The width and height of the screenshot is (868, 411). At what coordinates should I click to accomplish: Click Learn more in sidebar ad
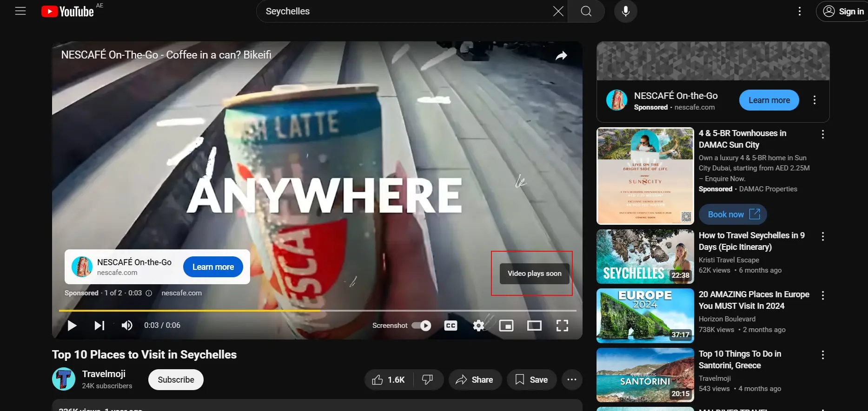pyautogui.click(x=769, y=100)
